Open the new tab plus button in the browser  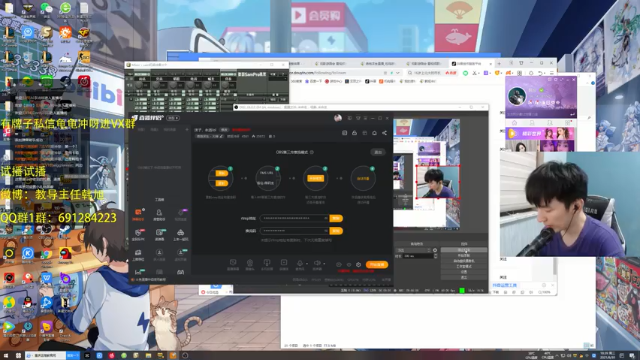[x=498, y=64]
